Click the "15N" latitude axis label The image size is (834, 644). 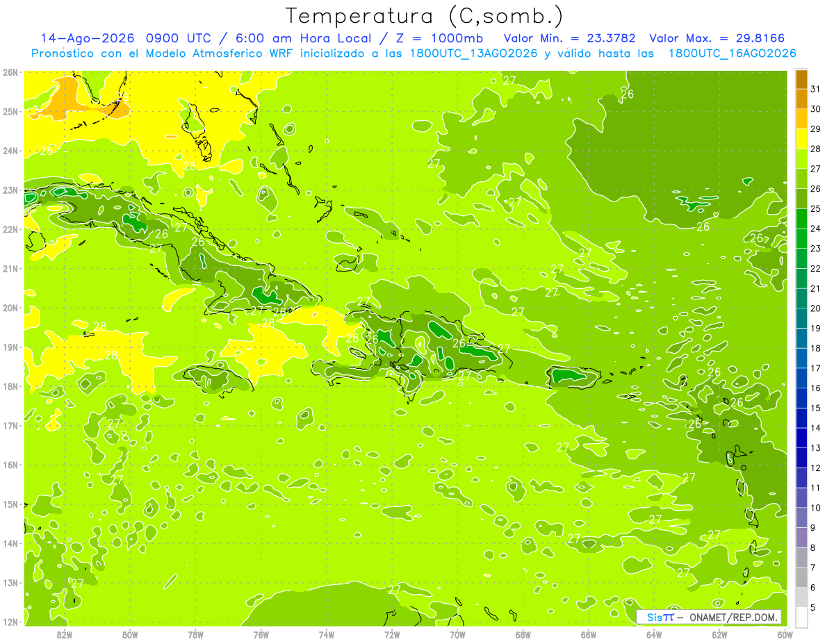[10, 504]
